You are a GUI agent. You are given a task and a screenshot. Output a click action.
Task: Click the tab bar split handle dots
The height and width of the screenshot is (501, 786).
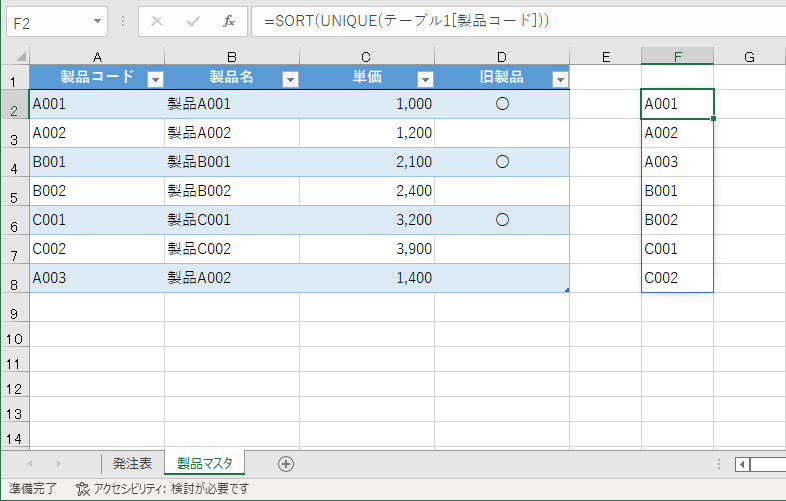719,464
